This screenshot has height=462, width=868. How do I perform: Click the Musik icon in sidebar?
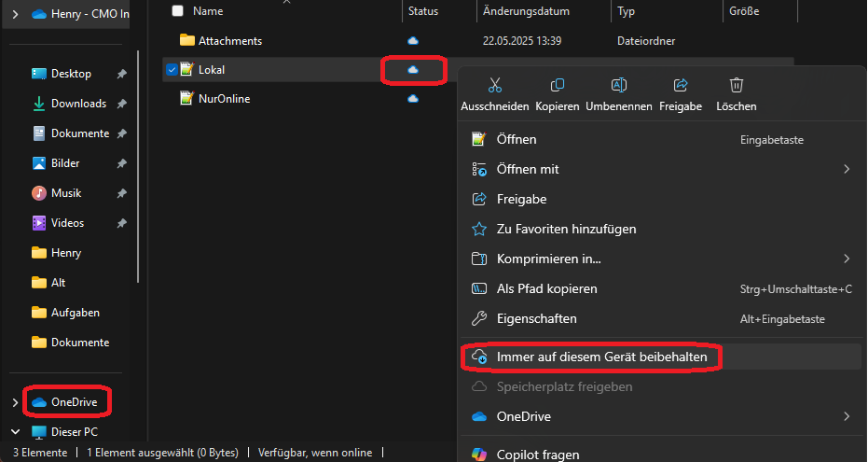point(39,193)
